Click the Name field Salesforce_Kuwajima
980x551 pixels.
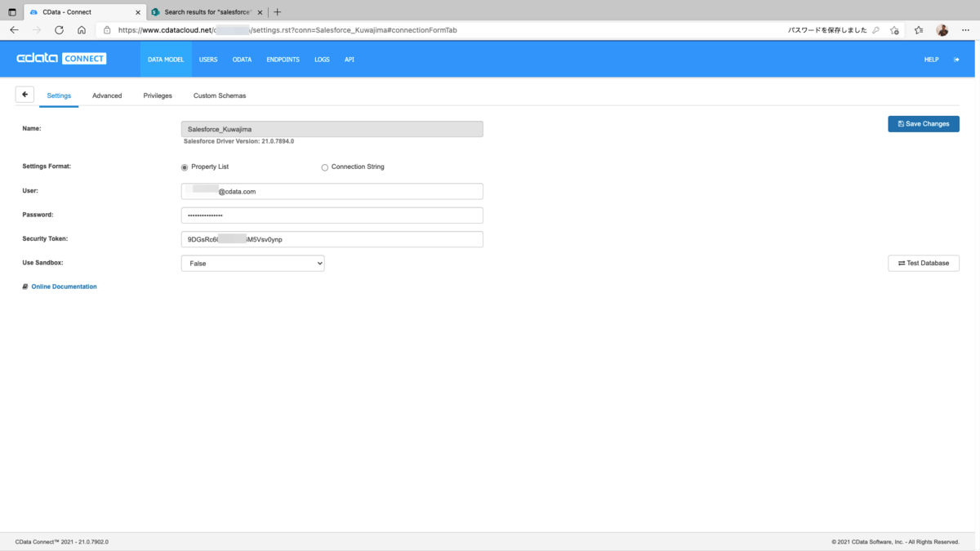click(332, 129)
